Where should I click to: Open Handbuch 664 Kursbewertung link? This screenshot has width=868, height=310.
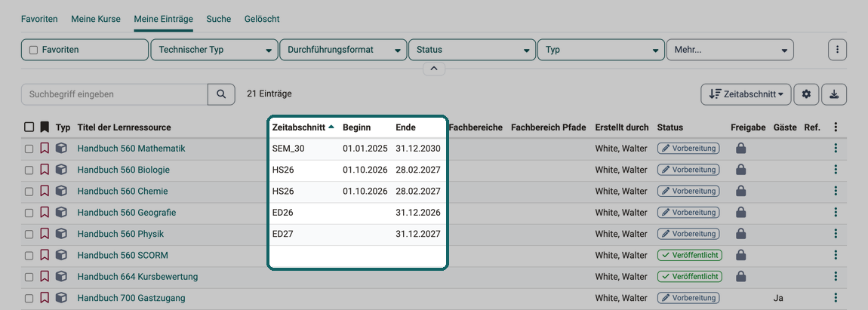137,276
